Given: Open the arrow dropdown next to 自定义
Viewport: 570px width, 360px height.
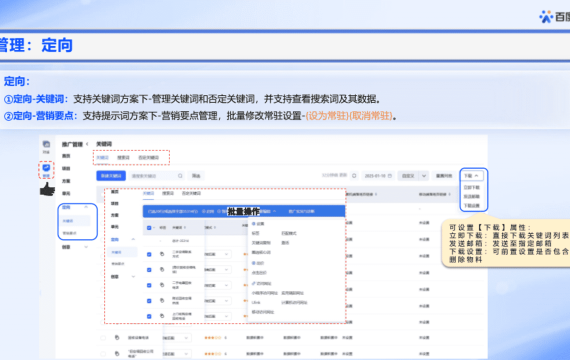Looking at the screenshot, I should (424, 176).
